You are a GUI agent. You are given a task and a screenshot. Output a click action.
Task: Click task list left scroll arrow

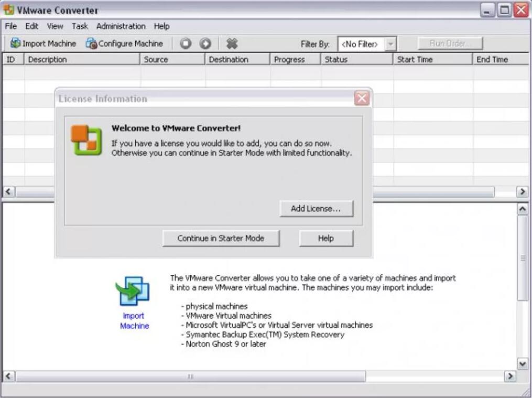coord(8,192)
